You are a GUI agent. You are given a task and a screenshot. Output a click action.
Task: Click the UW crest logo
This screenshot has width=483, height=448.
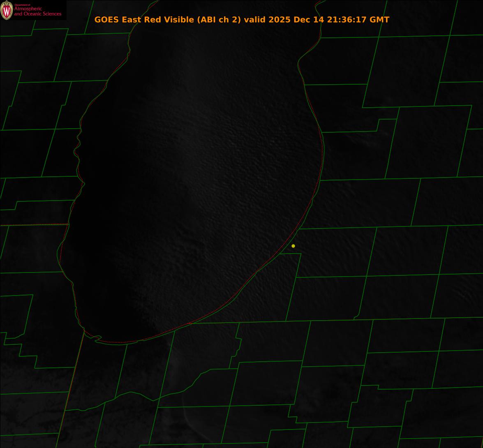coord(7,10)
